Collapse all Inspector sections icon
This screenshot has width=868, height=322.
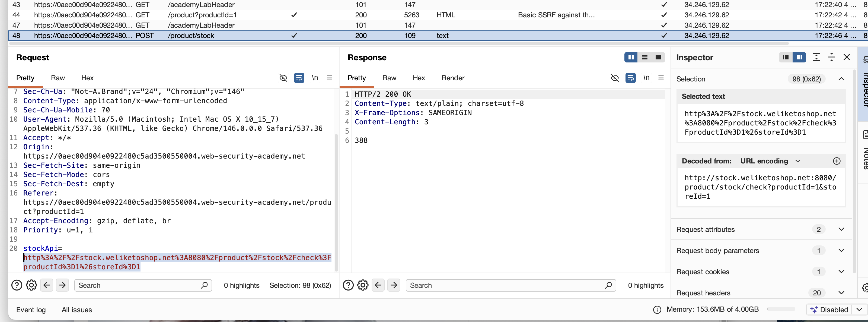pos(831,57)
